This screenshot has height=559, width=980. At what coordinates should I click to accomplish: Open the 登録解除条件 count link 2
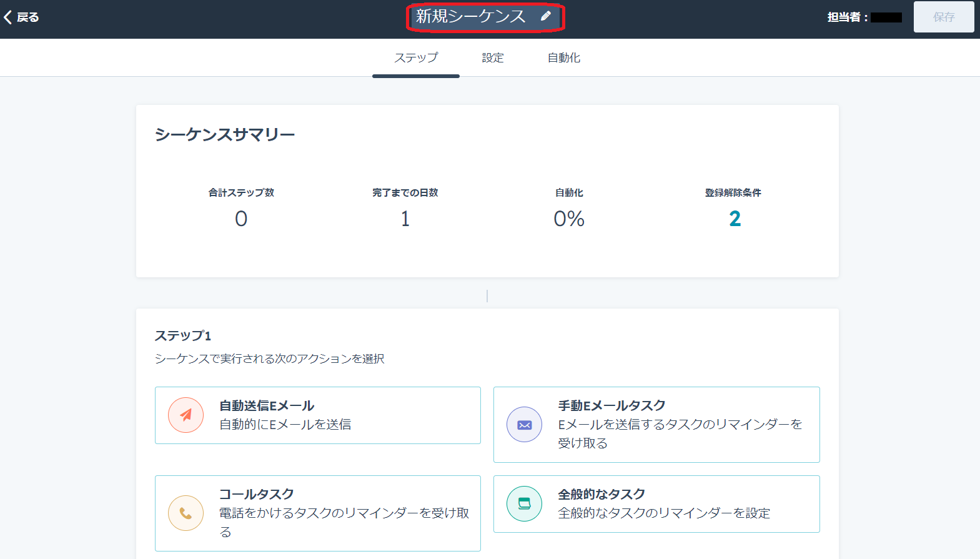(735, 219)
